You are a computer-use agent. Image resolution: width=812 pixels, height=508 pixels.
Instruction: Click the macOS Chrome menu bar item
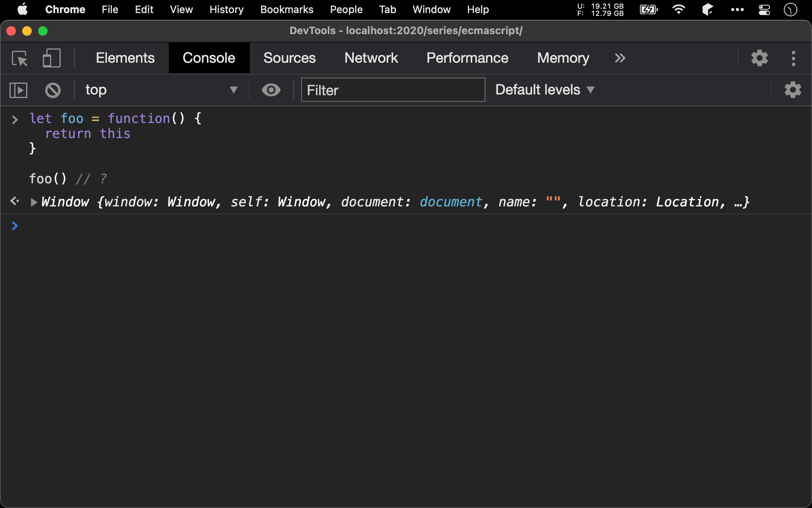tap(64, 9)
